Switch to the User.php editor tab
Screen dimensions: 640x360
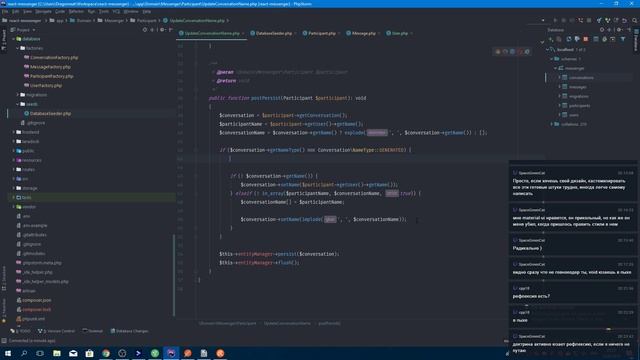pyautogui.click(x=400, y=33)
